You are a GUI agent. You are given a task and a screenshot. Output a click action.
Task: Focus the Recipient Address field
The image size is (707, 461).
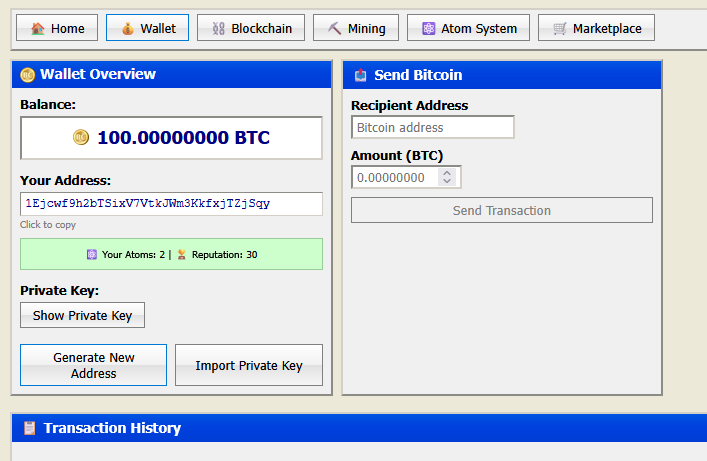(433, 127)
